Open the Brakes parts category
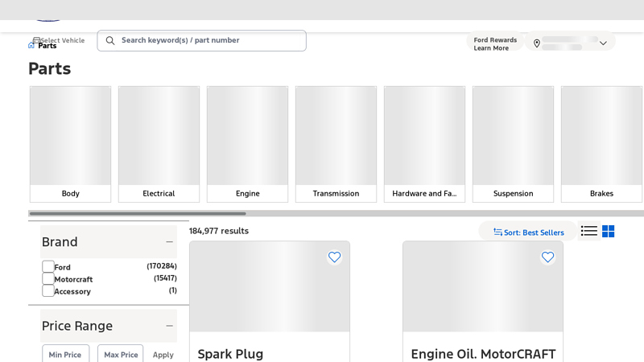The height and width of the screenshot is (362, 644). click(601, 144)
